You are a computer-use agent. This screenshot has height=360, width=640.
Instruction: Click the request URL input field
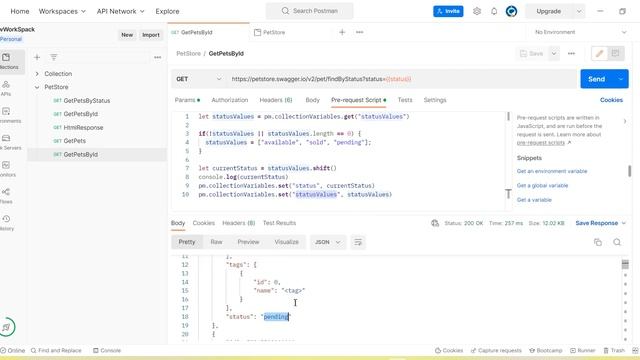click(x=402, y=79)
